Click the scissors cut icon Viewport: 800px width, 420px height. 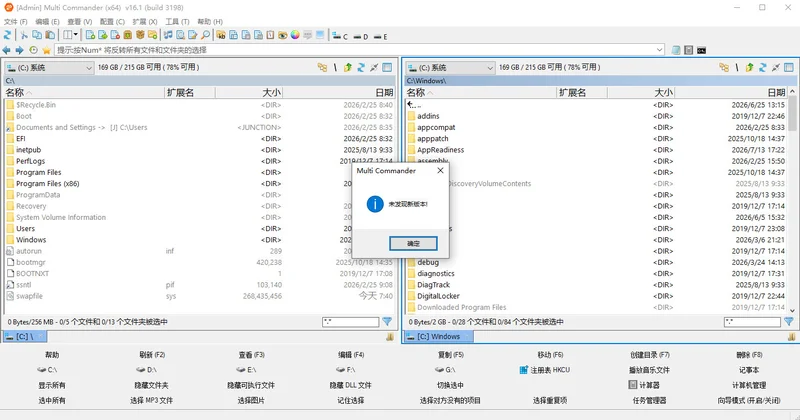point(23,35)
